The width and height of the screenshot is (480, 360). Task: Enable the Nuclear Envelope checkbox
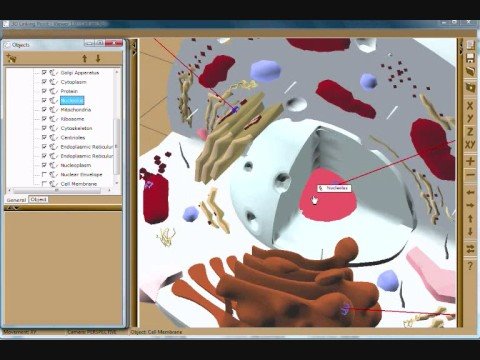(x=44, y=174)
